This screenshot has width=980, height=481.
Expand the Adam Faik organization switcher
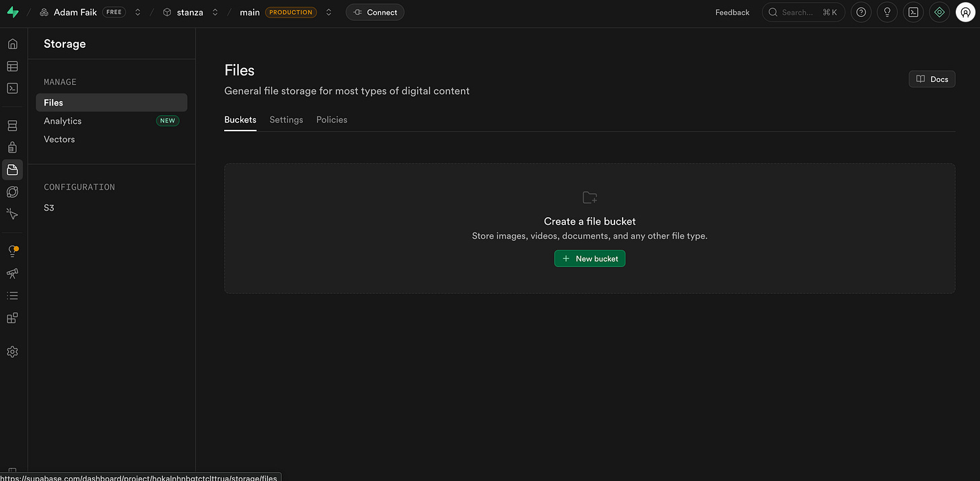tap(138, 12)
